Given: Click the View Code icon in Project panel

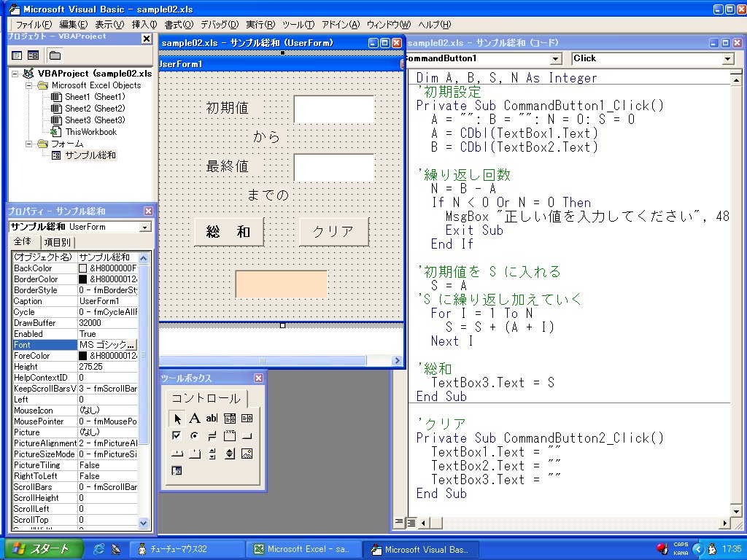Looking at the screenshot, I should (17, 55).
